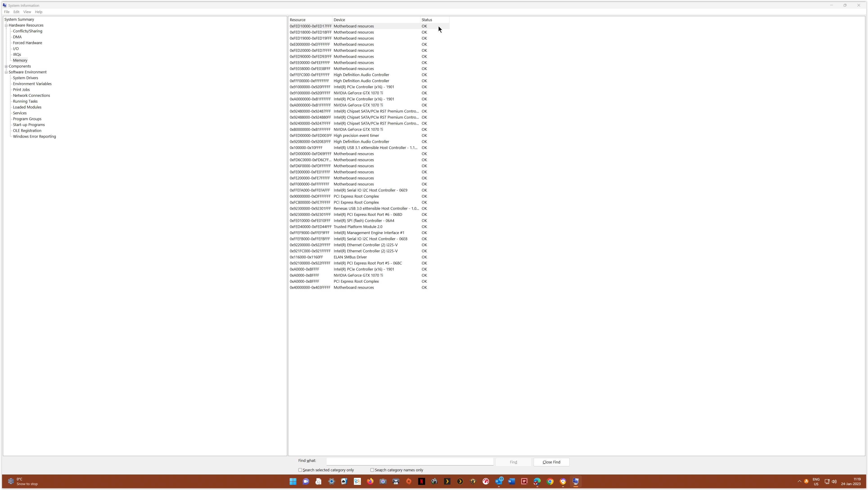Open the View menu
868x490 pixels.
(x=27, y=12)
